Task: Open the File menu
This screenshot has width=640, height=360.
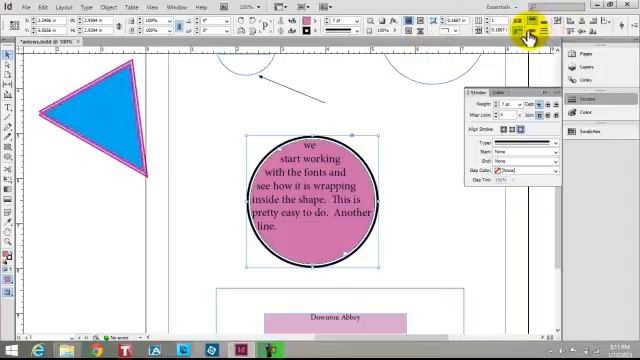Action: point(26,7)
